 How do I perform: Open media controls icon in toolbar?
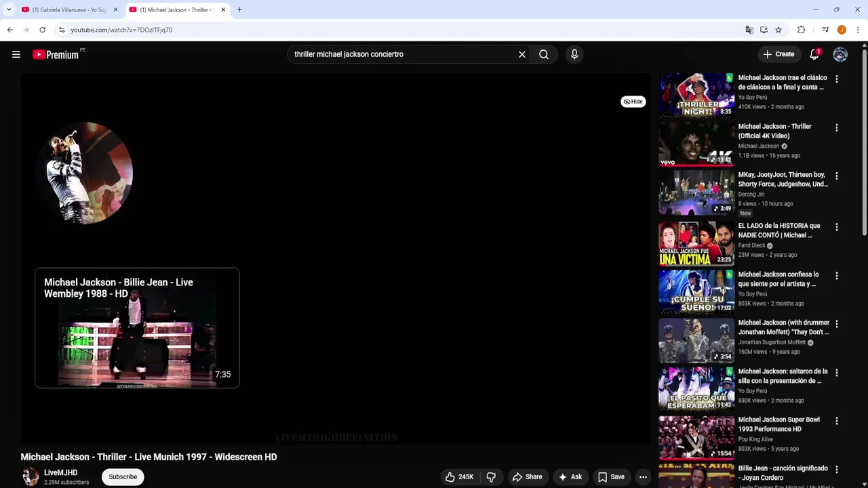pyautogui.click(x=825, y=30)
